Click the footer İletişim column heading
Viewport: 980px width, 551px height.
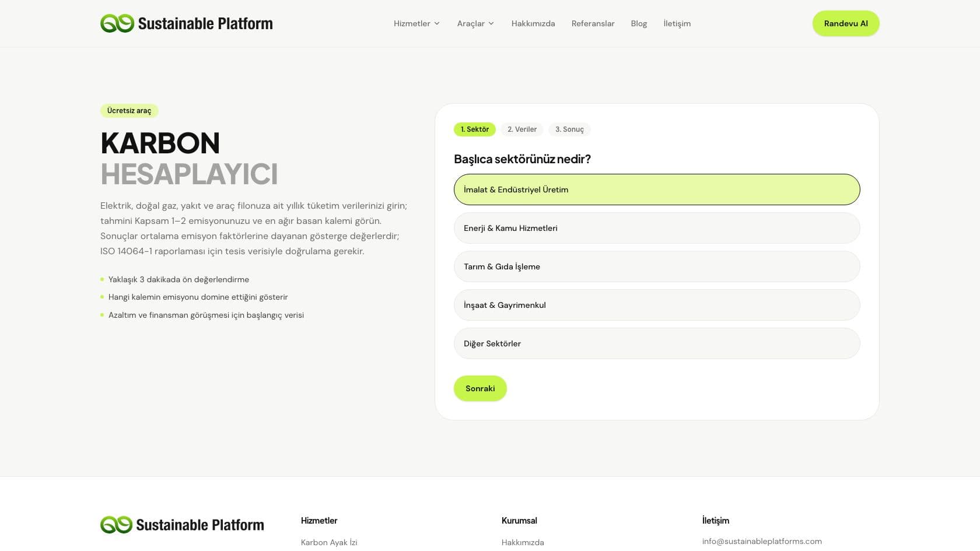(x=716, y=521)
